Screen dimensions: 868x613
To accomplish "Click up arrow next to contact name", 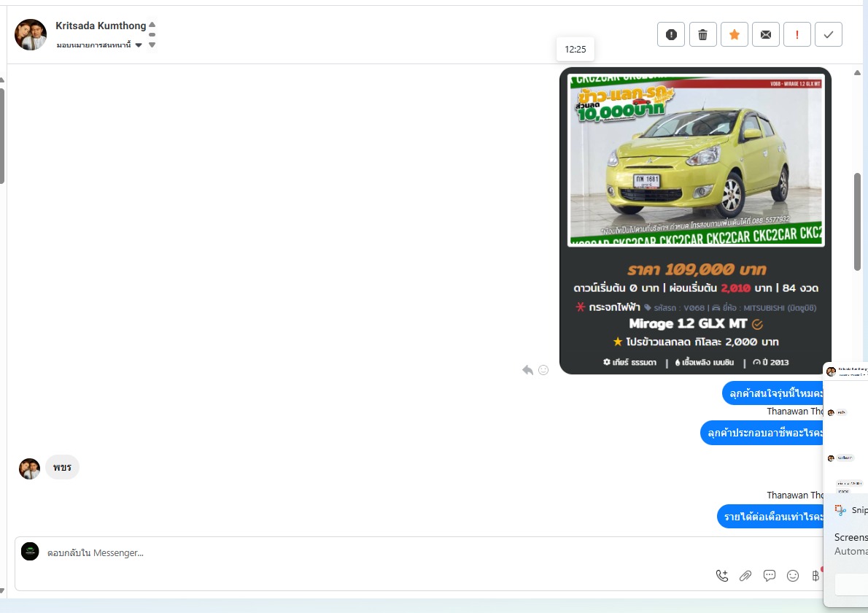I will [152, 24].
